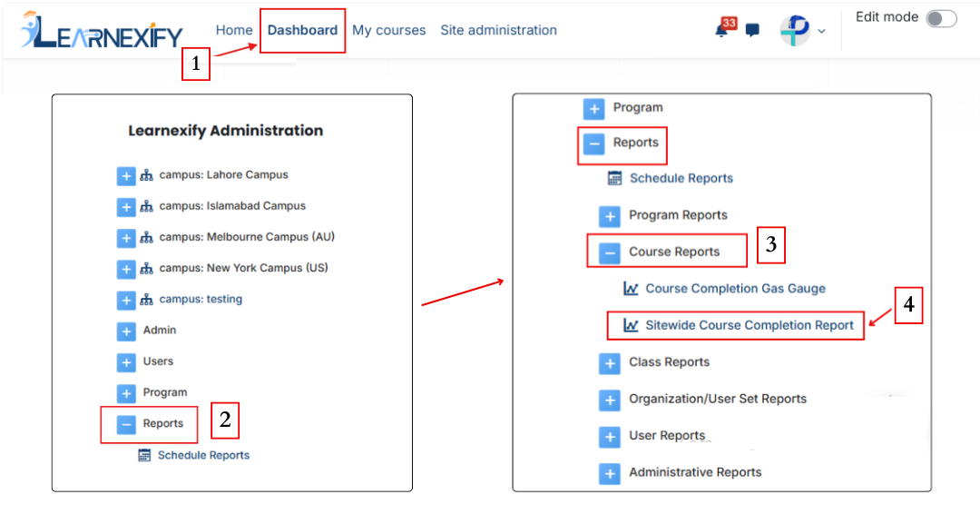Click the Sitewide Course Completion Report chart icon

[631, 325]
